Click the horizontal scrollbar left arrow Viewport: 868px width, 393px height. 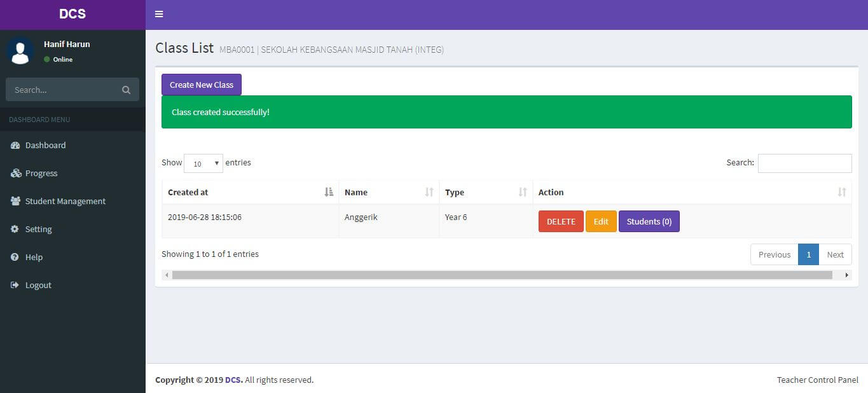(x=167, y=275)
